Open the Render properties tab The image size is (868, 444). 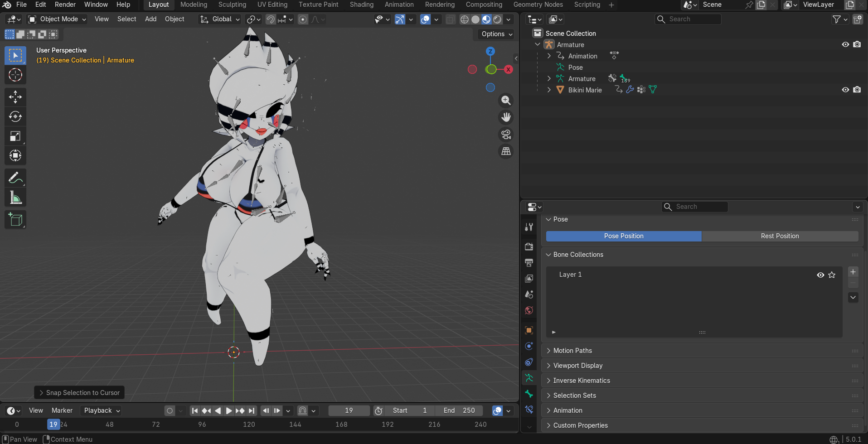click(529, 246)
